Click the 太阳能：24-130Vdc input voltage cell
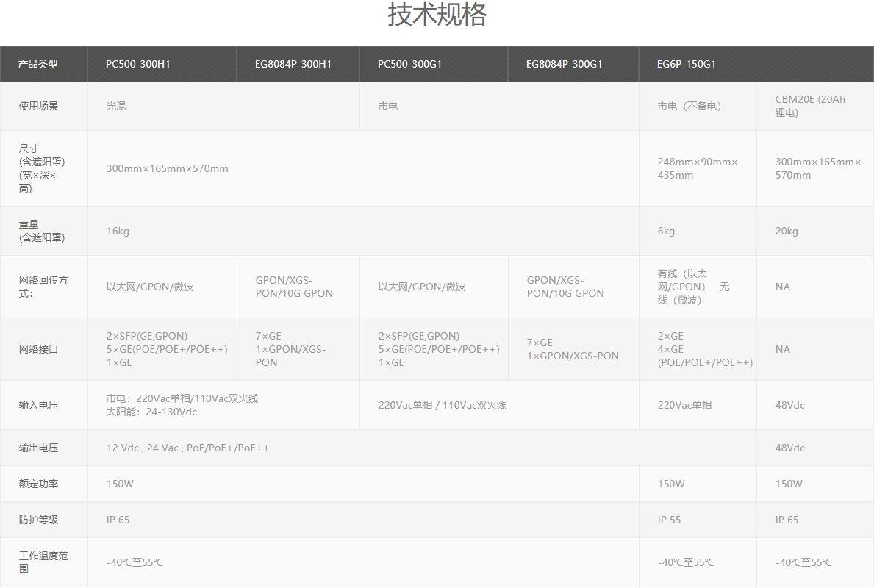 (223, 405)
